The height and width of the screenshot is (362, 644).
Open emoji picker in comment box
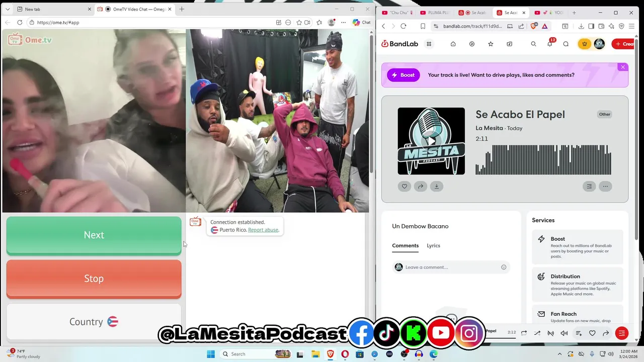[504, 267]
